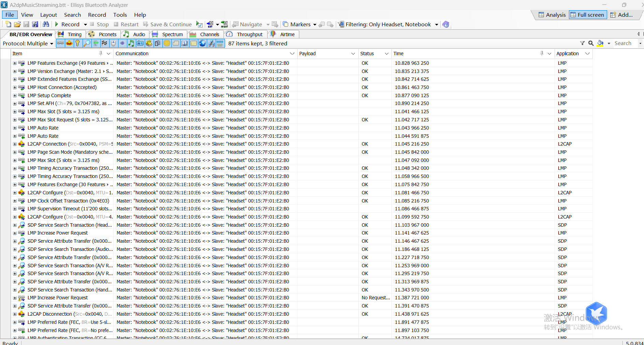Click the Add... layout button

point(622,15)
